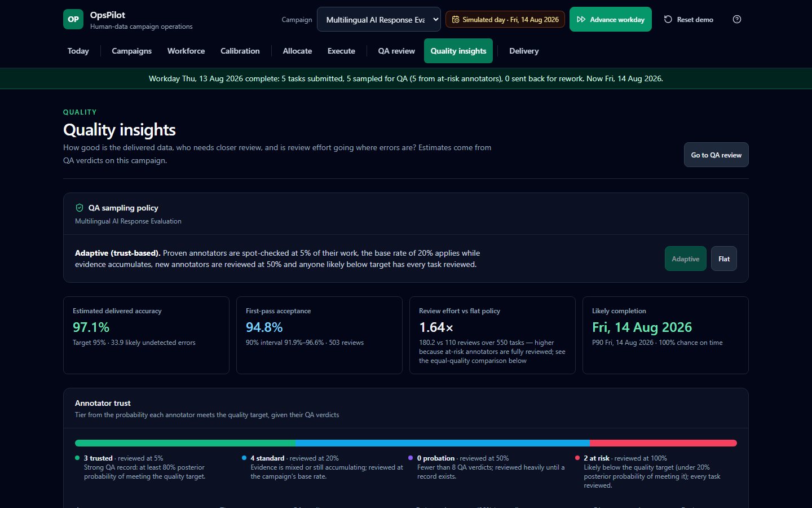Click the fast-forward icon in Advance workday

pyautogui.click(x=581, y=19)
